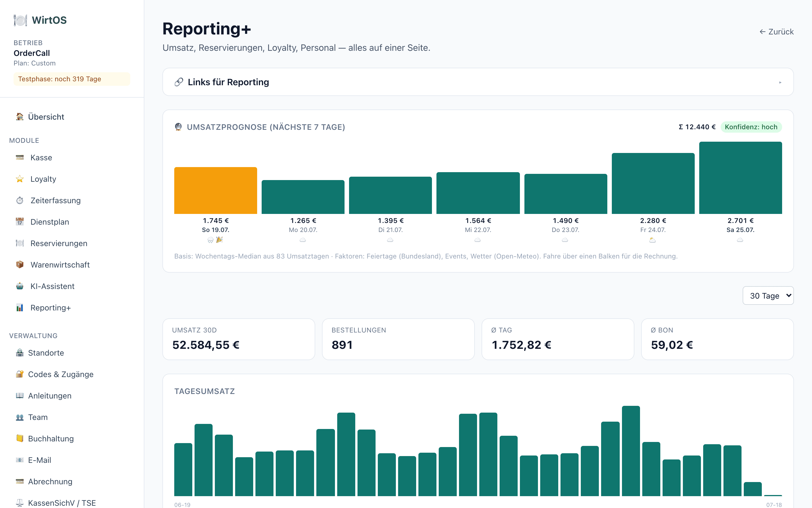Click the Mi 22.07. forecast bar
Image resolution: width=812 pixels, height=508 pixels.
478,193
